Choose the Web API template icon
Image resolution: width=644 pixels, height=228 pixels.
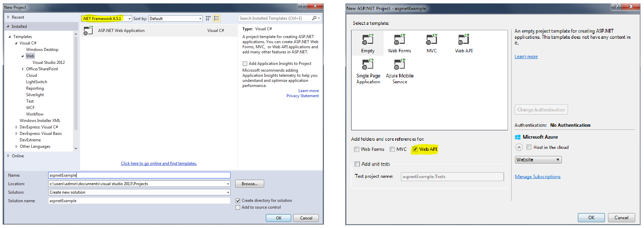(x=464, y=39)
